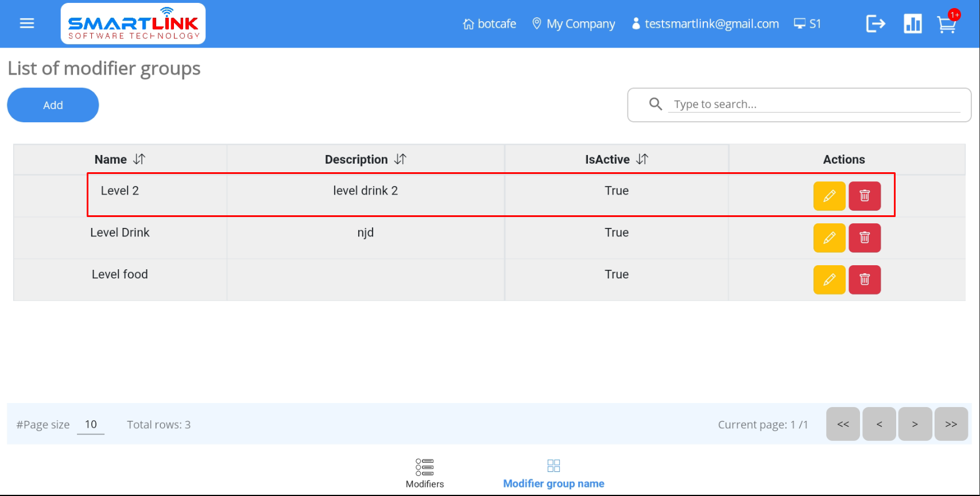This screenshot has height=496, width=980.
Task: Click the Add button
Action: pos(53,105)
